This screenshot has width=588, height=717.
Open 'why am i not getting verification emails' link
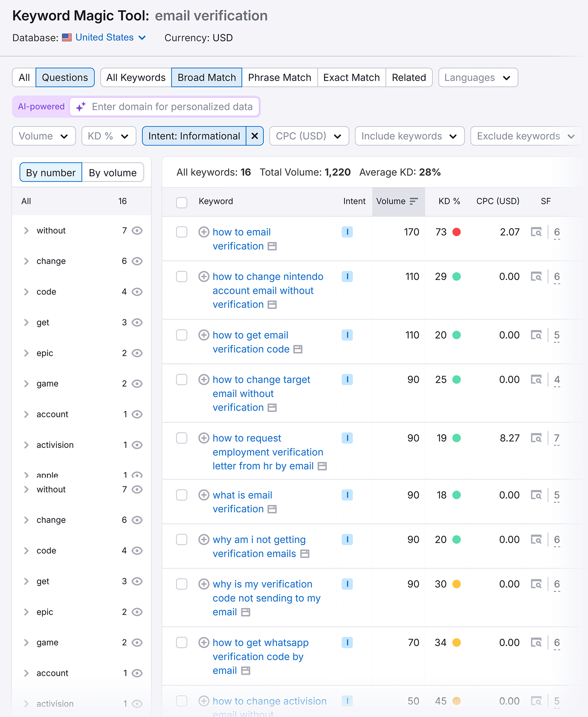tap(259, 547)
